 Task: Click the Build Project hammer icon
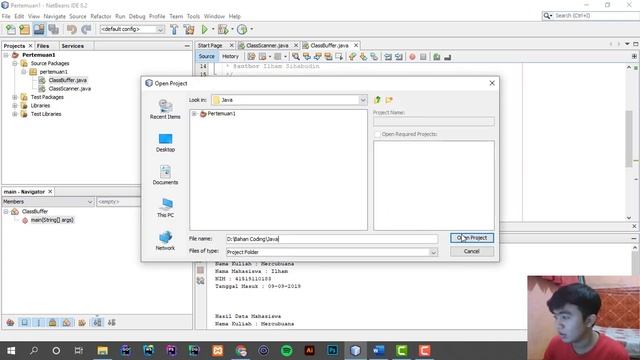[174, 29]
